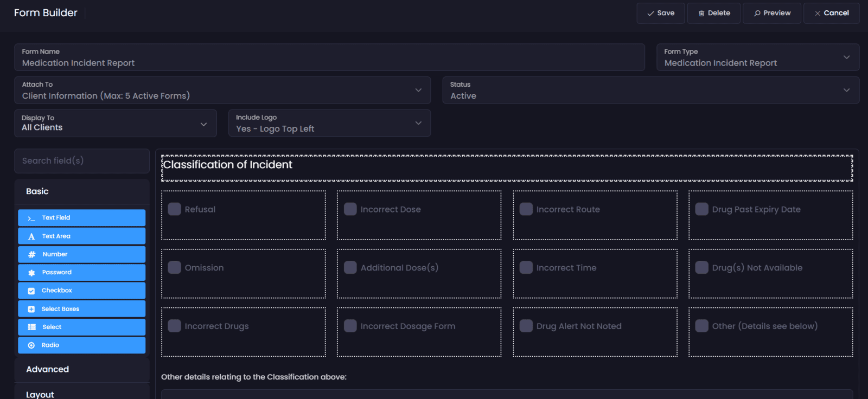Select the Select Boxes component button

(x=82, y=309)
